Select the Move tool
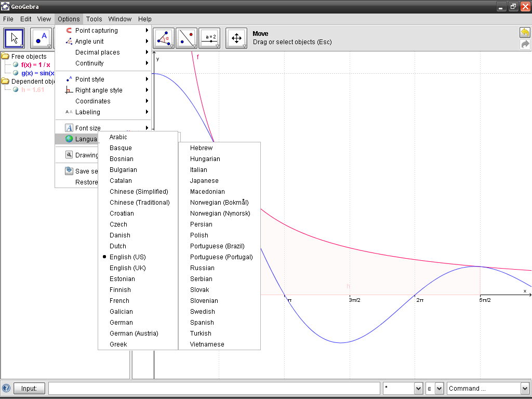The height and width of the screenshot is (399, 532). (14, 38)
